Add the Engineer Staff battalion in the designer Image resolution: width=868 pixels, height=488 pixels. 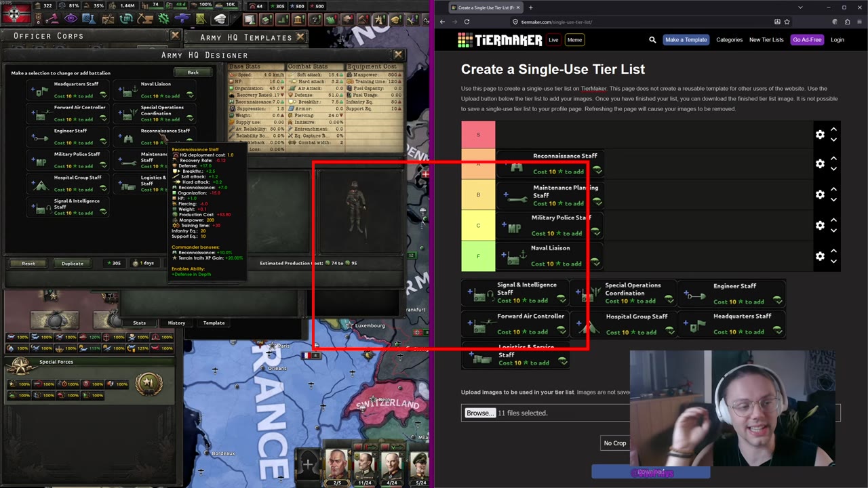tap(66, 136)
